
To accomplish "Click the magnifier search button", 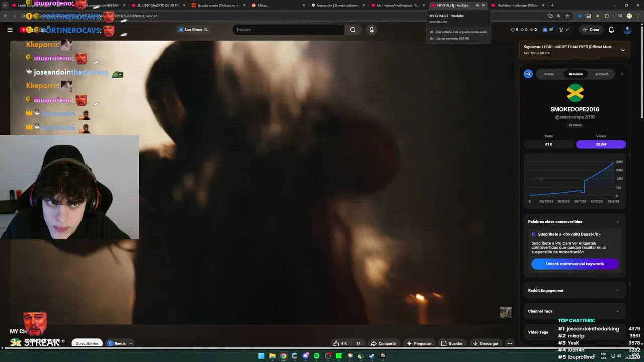I will [x=353, y=30].
